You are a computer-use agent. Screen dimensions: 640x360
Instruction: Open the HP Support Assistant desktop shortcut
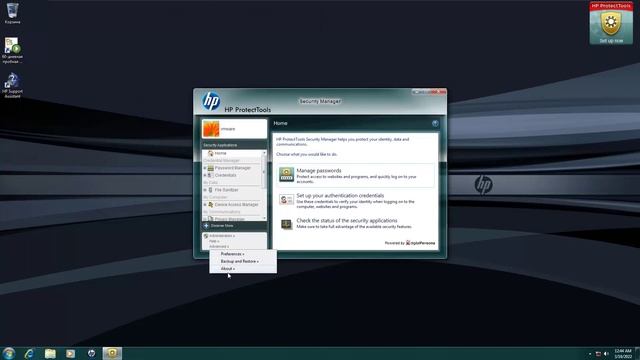point(12,85)
